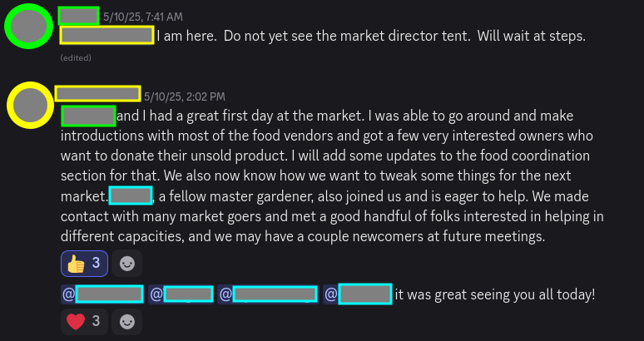Toggle the thumbs up reaction
Screen dimensions: 644x341
83,264
